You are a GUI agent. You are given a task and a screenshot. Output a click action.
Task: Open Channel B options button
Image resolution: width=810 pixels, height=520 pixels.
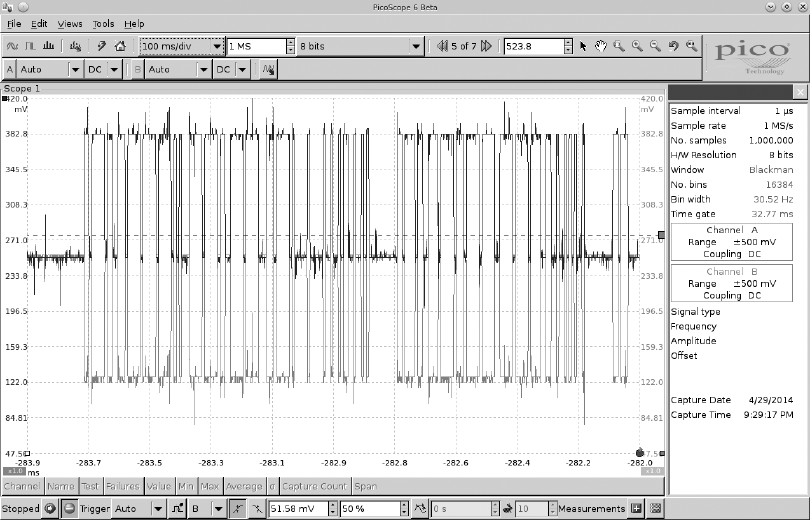[137, 69]
